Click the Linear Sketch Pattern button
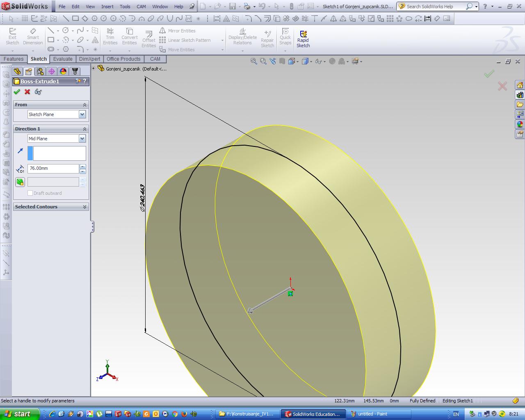Viewport: 525px width, 420px height. pos(185,40)
